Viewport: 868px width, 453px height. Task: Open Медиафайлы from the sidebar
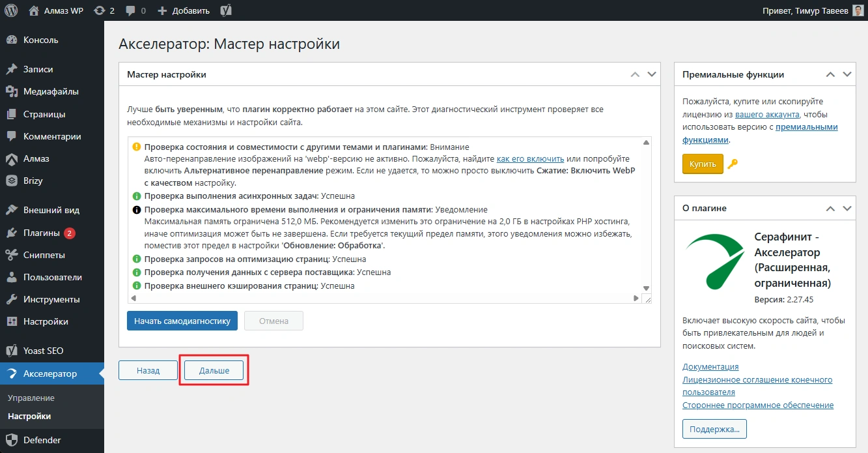click(x=51, y=91)
